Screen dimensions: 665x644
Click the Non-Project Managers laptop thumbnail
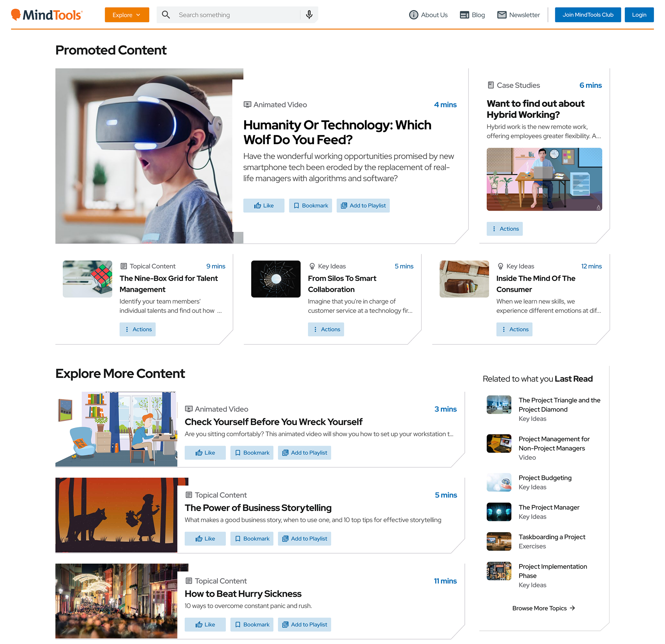click(x=499, y=443)
